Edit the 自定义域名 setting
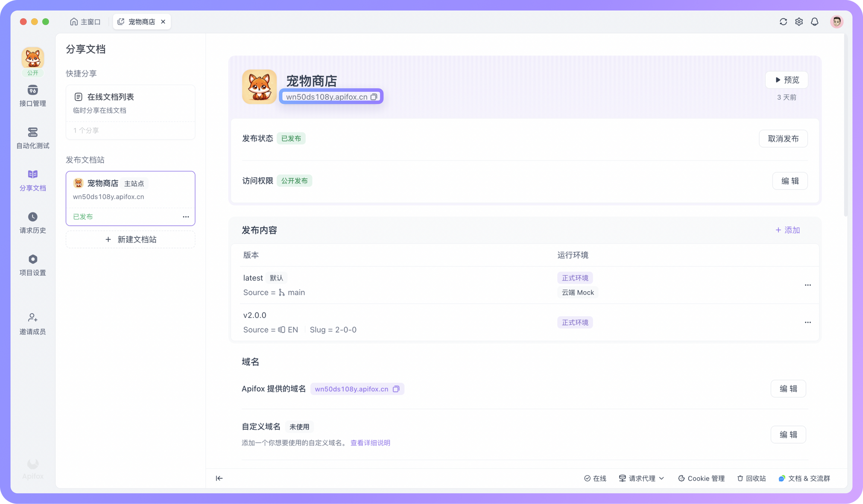The width and height of the screenshot is (863, 504). tap(788, 435)
